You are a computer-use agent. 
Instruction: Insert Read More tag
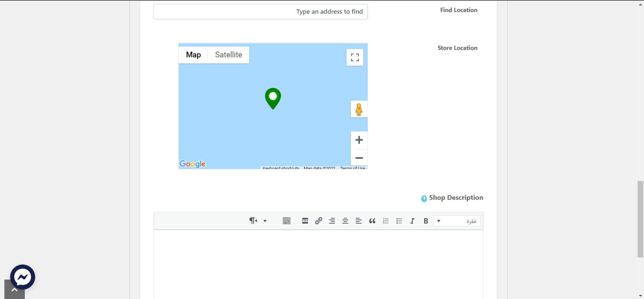click(x=305, y=221)
